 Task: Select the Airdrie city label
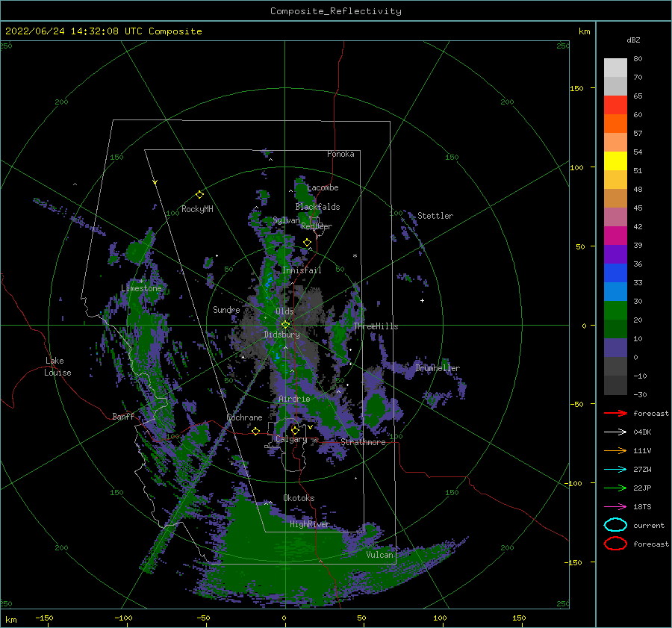pos(294,399)
